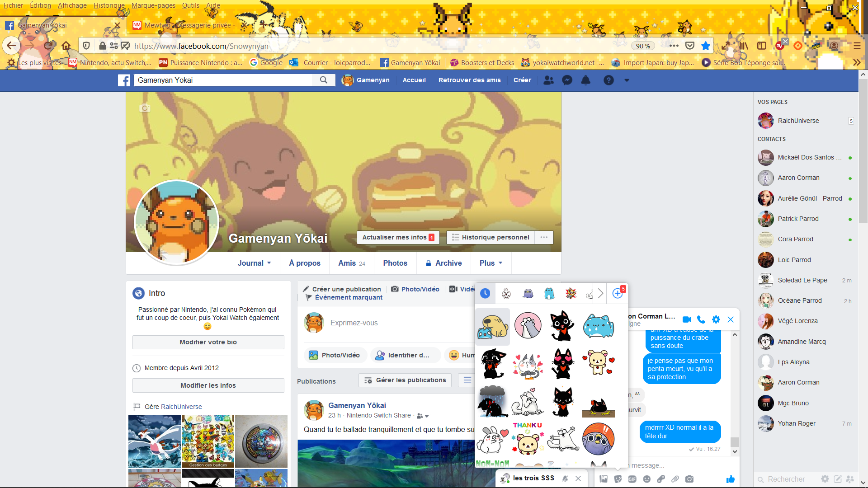Open the Messenger icon in Facebook's top bar
The height and width of the screenshot is (488, 868).
coord(567,80)
